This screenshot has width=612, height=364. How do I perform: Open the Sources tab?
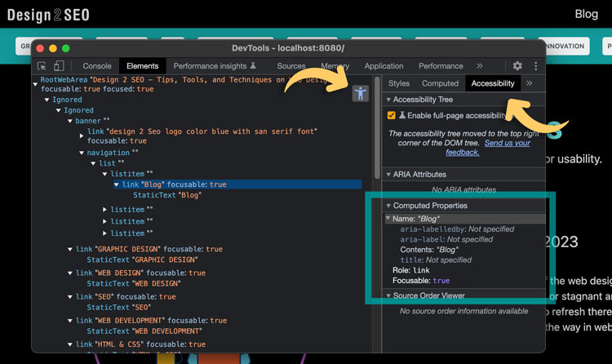[x=290, y=66]
